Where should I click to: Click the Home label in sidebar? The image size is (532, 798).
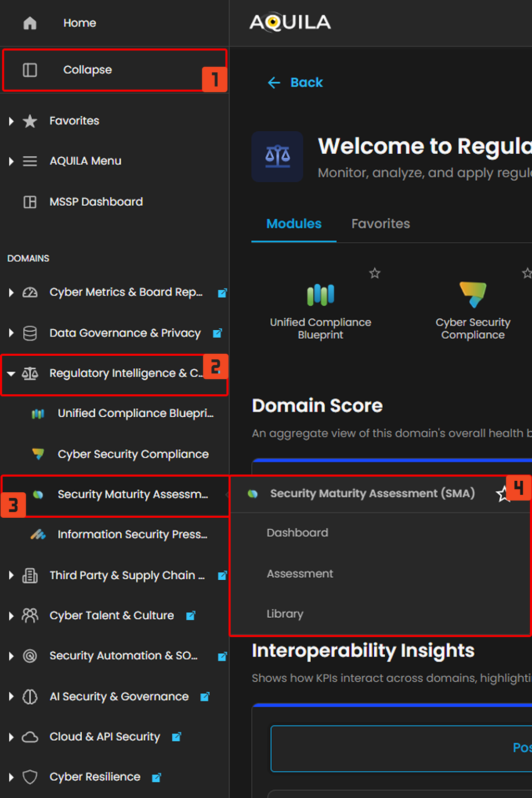80,23
